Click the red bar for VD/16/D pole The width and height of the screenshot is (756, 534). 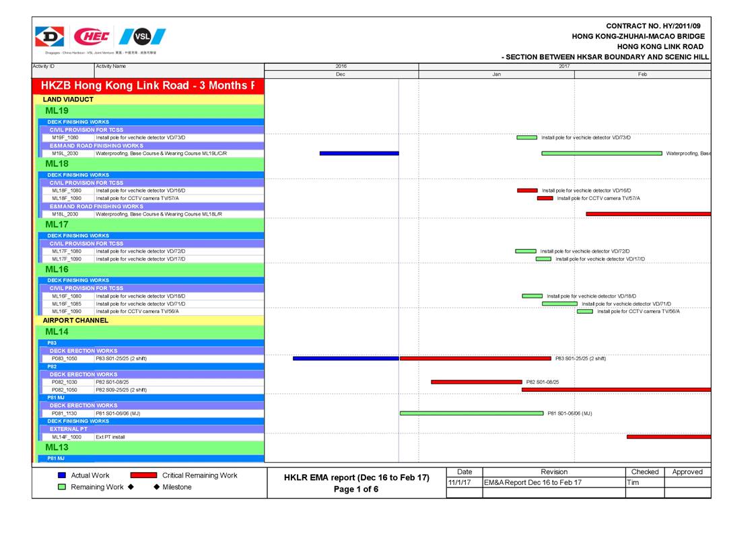[528, 191]
